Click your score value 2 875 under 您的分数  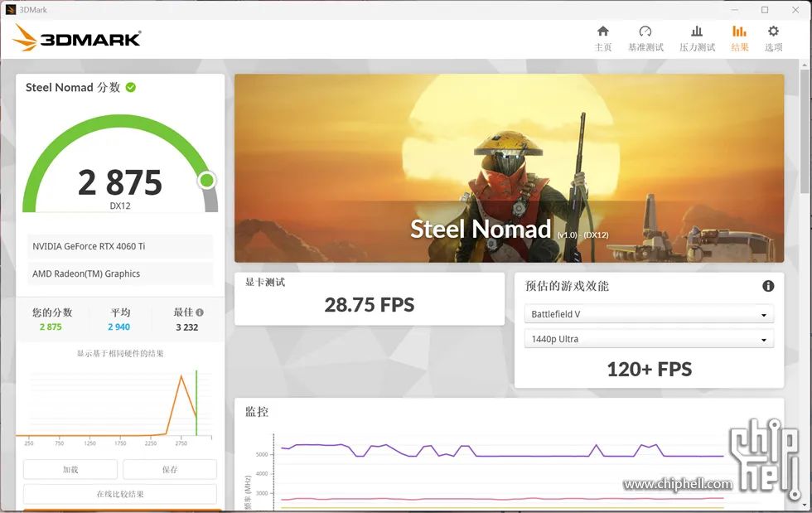click(51, 327)
